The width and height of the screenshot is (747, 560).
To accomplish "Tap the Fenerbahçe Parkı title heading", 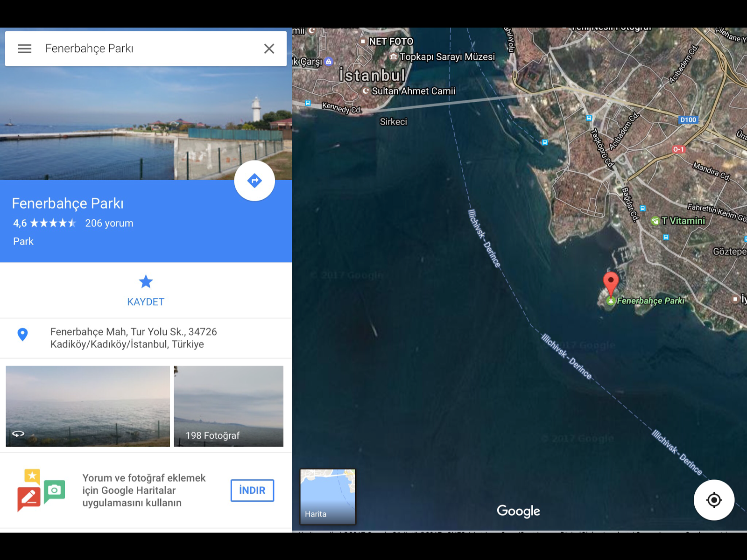I will [x=68, y=203].
